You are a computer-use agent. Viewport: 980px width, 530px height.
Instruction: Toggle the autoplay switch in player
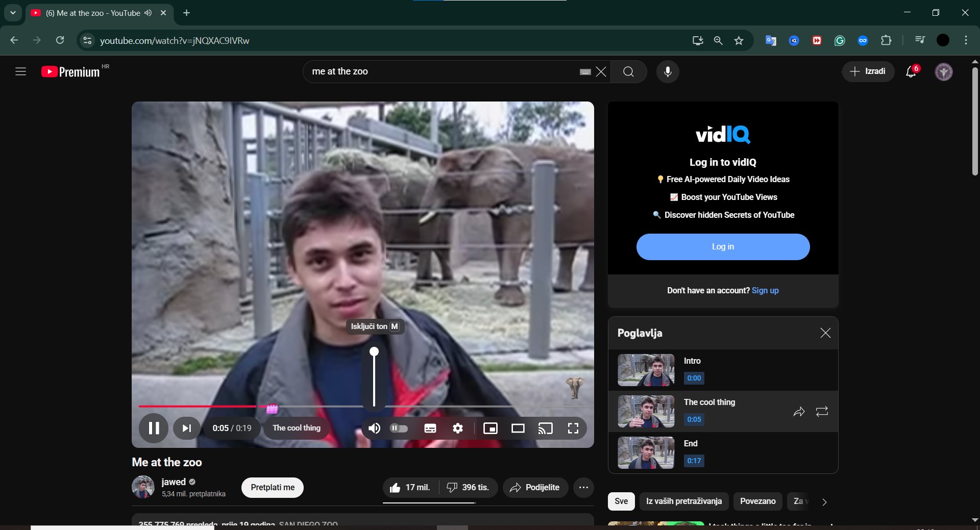pyautogui.click(x=399, y=428)
